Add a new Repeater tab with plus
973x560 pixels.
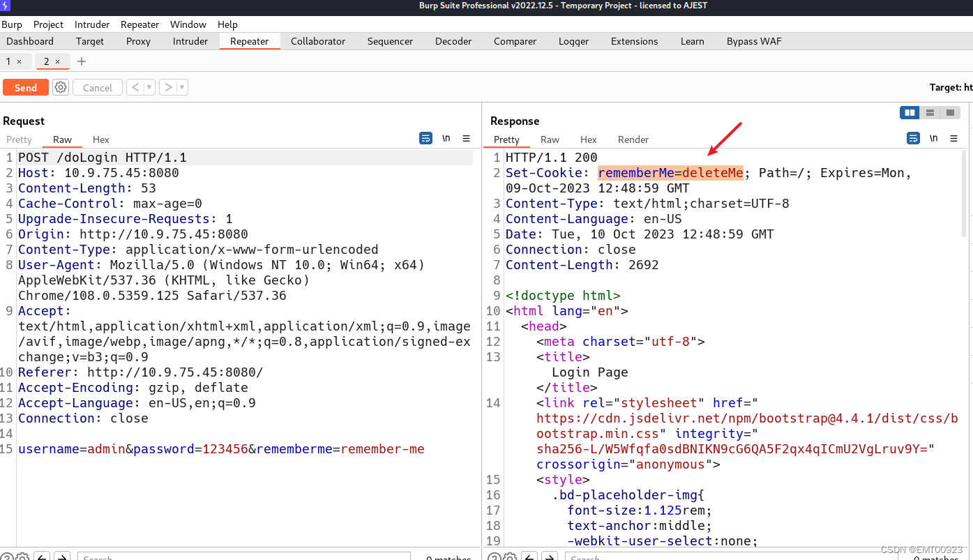(82, 61)
